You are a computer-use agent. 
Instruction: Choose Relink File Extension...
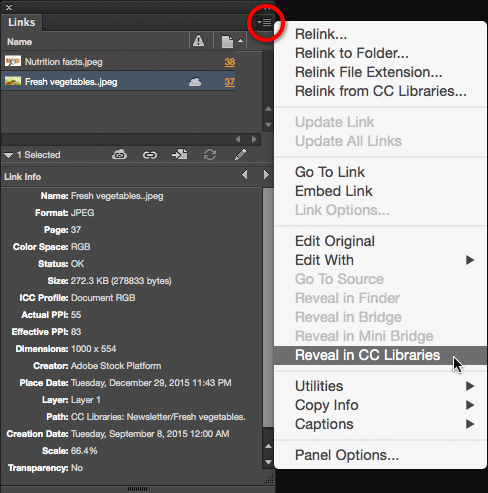pos(380,72)
